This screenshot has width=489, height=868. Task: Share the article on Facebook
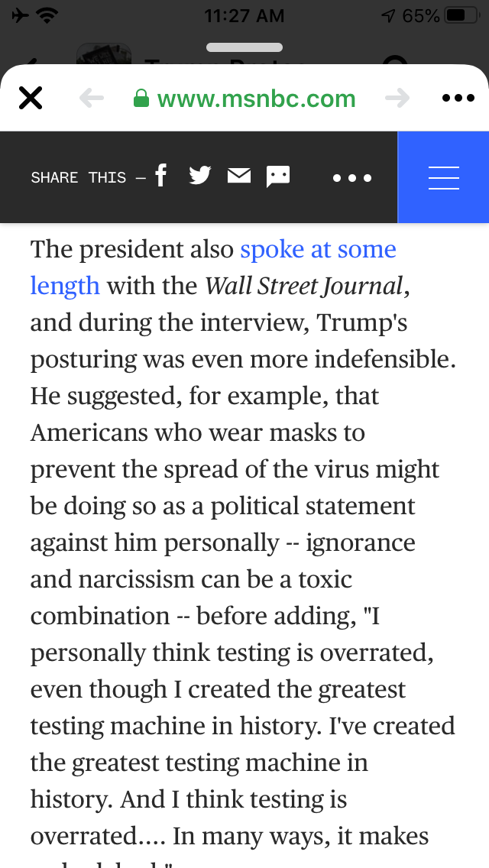[160, 177]
